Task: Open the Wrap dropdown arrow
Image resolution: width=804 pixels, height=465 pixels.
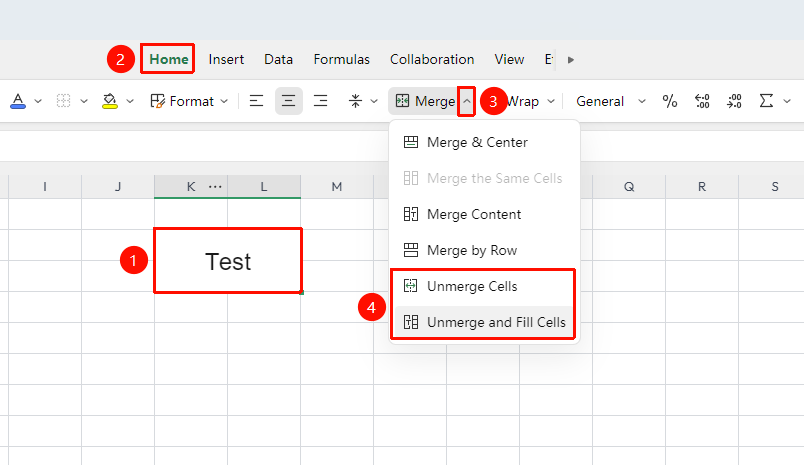Action: coord(551,101)
